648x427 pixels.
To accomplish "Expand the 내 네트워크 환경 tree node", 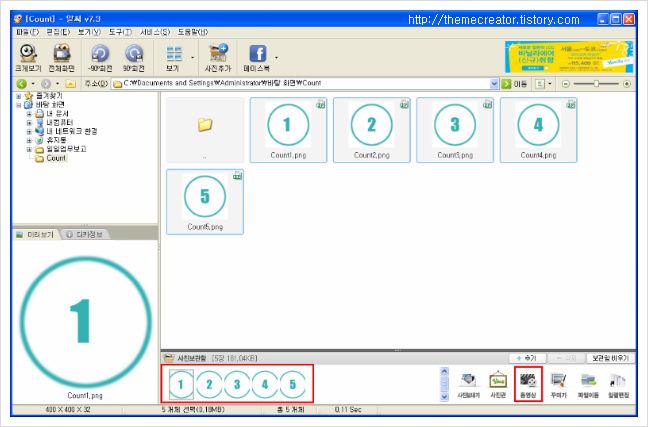I will [x=29, y=131].
